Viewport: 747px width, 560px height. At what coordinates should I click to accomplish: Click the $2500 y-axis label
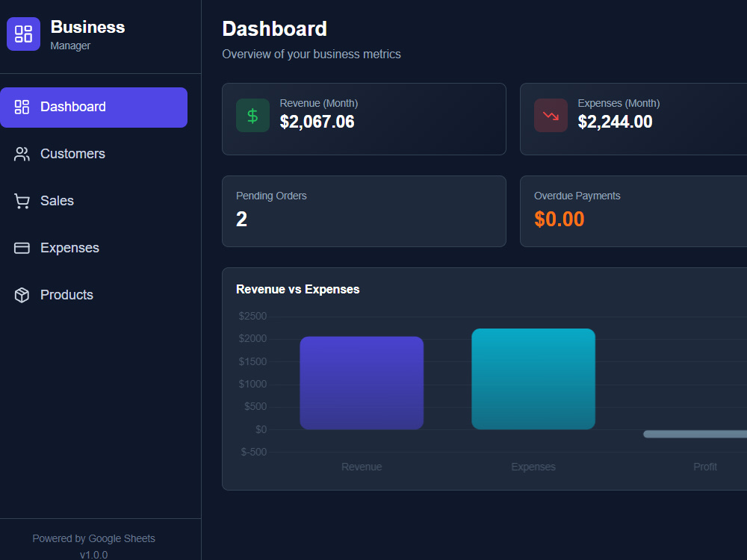(252, 316)
